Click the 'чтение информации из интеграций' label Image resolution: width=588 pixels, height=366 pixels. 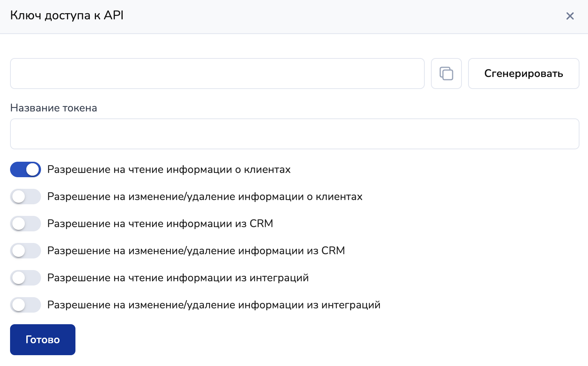coord(178,278)
